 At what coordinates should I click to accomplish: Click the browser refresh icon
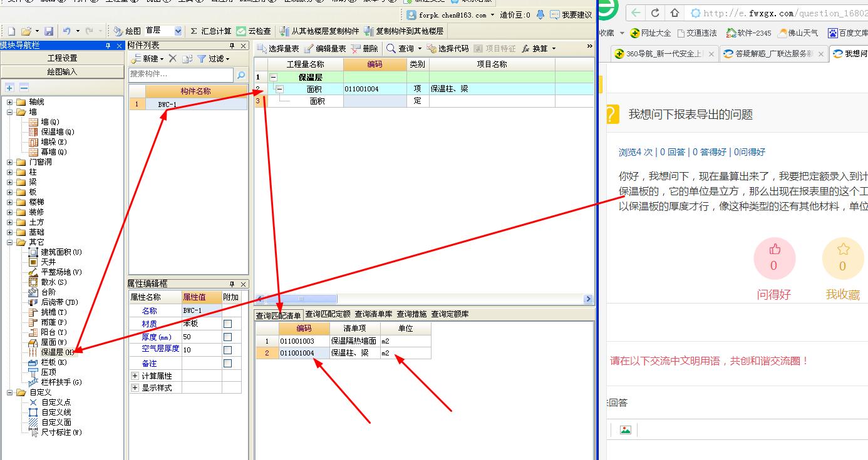[655, 13]
